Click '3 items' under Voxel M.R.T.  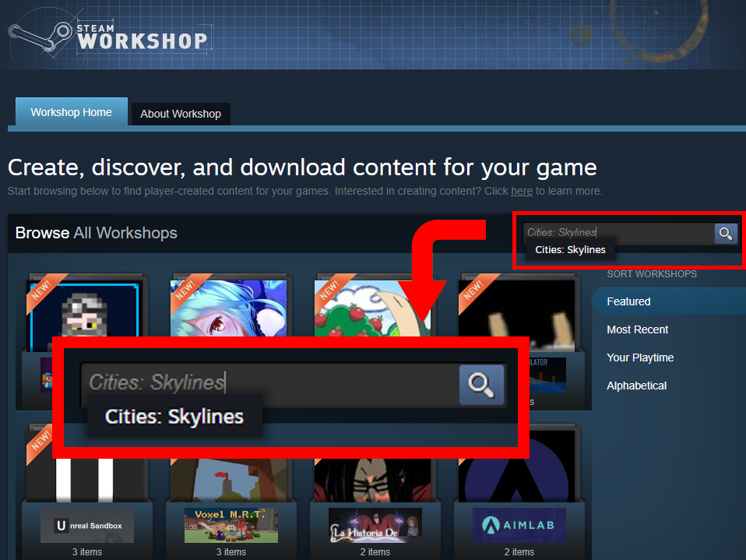click(x=231, y=552)
